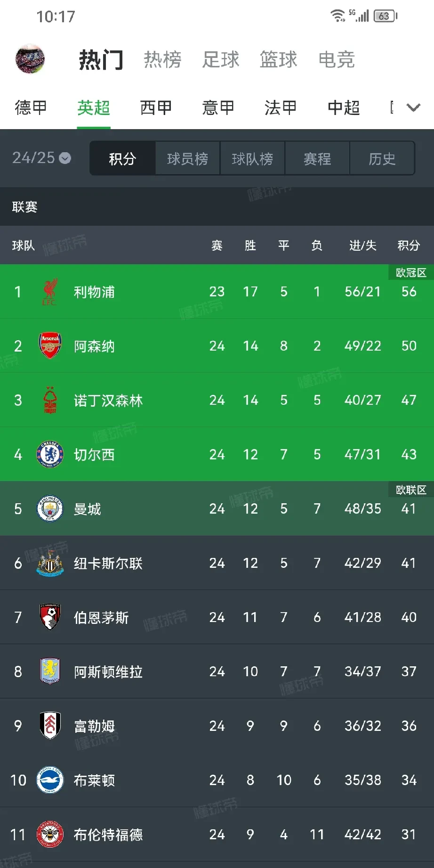Switch to the 球员榜 segment
The height and width of the screenshot is (868, 434).
pyautogui.click(x=187, y=159)
